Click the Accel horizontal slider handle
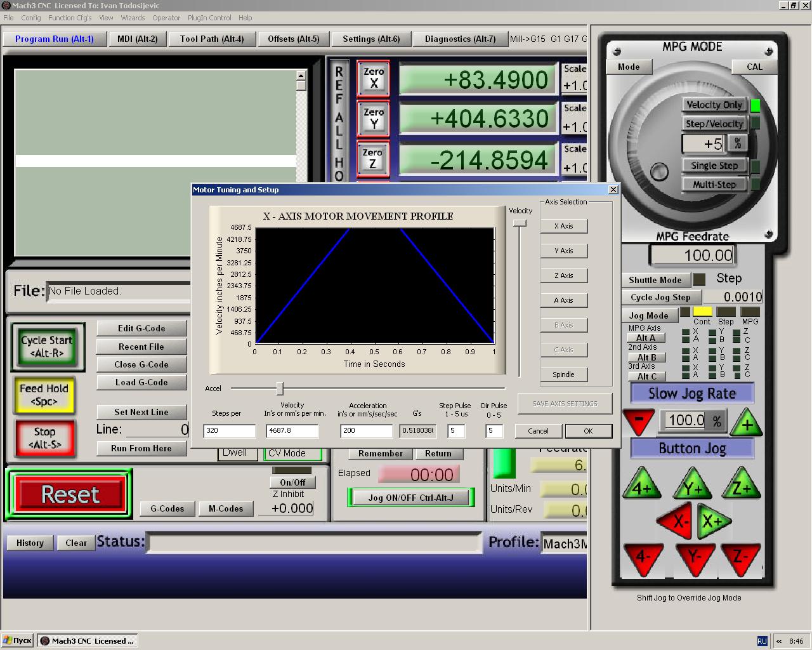 280,388
